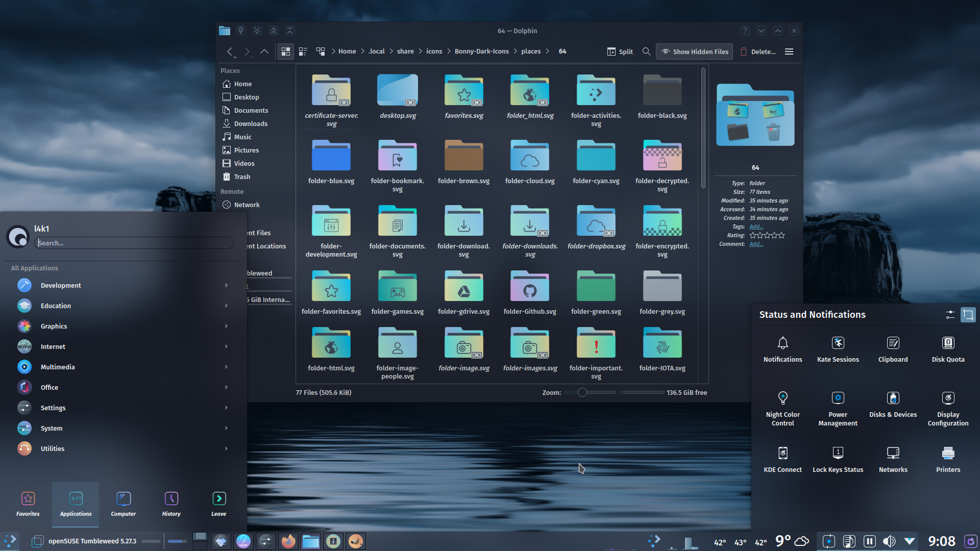Switch Dolphin to details view mode
The image size is (980, 551).
(321, 52)
